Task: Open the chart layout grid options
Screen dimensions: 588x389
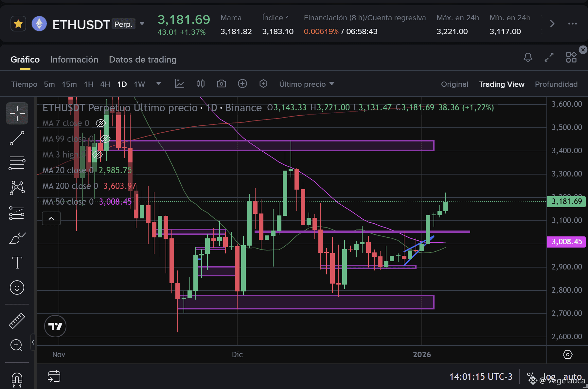Action: coord(571,58)
